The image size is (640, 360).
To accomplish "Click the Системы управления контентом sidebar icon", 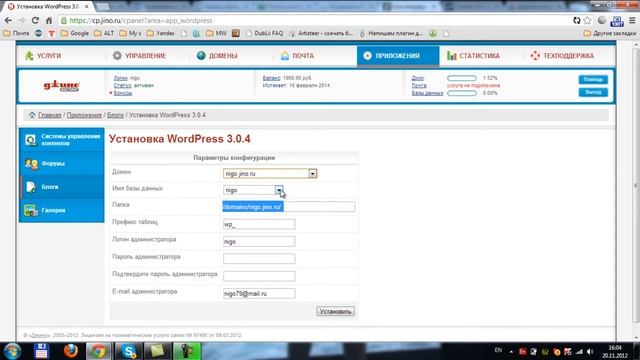I will [31, 140].
